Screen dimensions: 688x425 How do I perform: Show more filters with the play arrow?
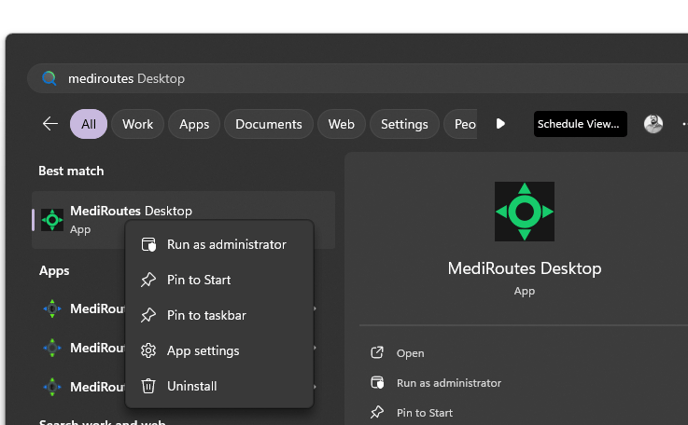[500, 124]
